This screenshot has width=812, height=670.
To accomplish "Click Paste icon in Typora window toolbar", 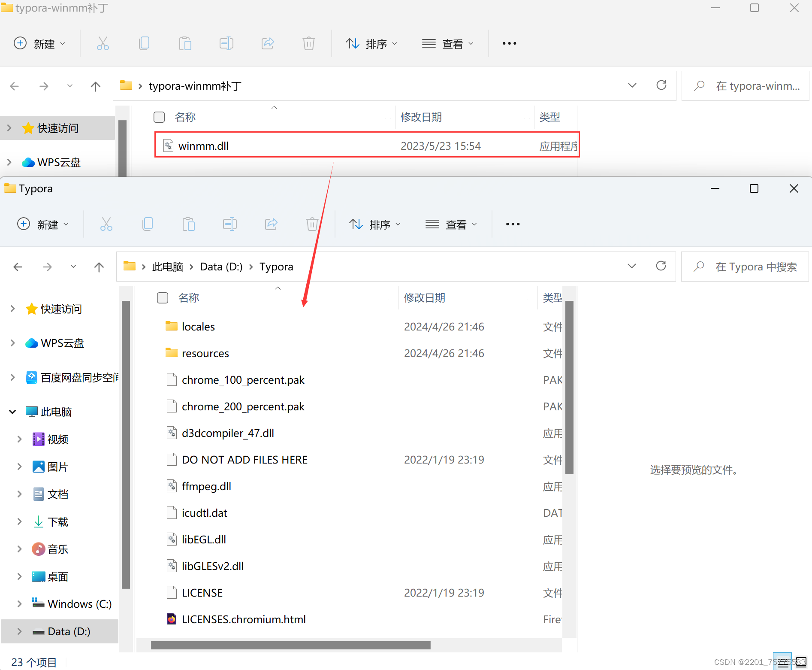I will 189,224.
